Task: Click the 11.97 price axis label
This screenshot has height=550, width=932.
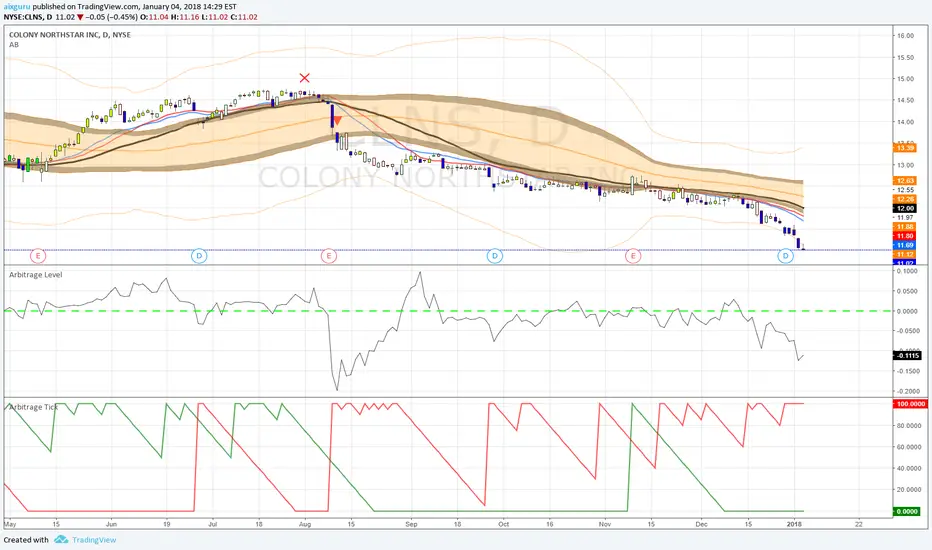Action: click(x=905, y=218)
